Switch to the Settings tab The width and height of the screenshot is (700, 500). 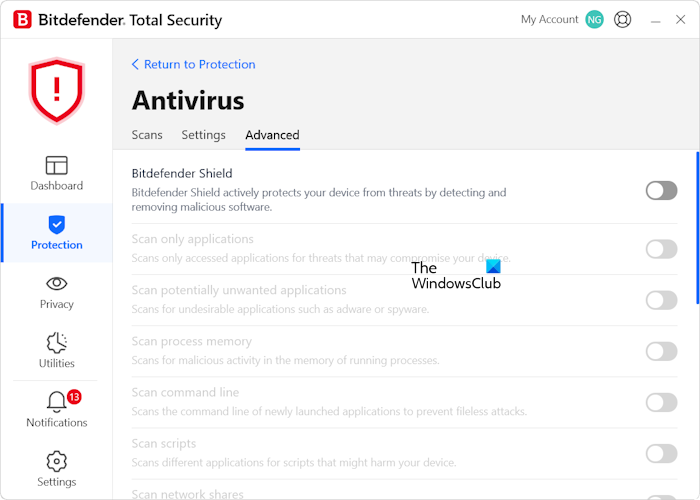[x=203, y=135]
